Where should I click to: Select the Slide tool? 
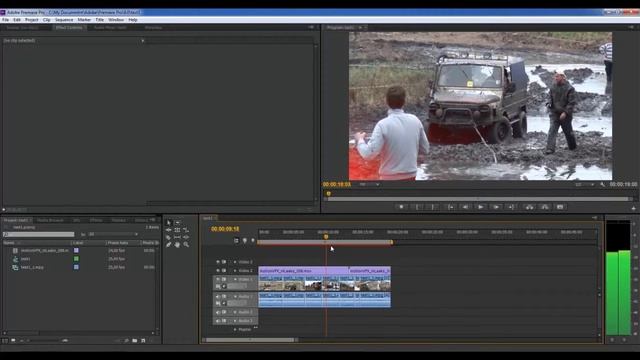pyautogui.click(x=186, y=238)
